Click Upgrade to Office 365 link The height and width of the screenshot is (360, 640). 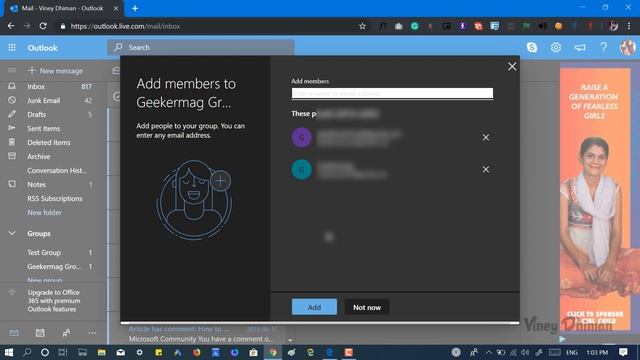[x=53, y=301]
